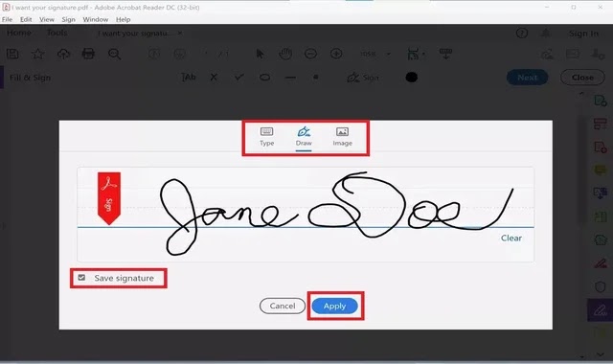This screenshot has width=613, height=364.
Task: Click the Close button in Fill & Sign bar
Action: [582, 78]
